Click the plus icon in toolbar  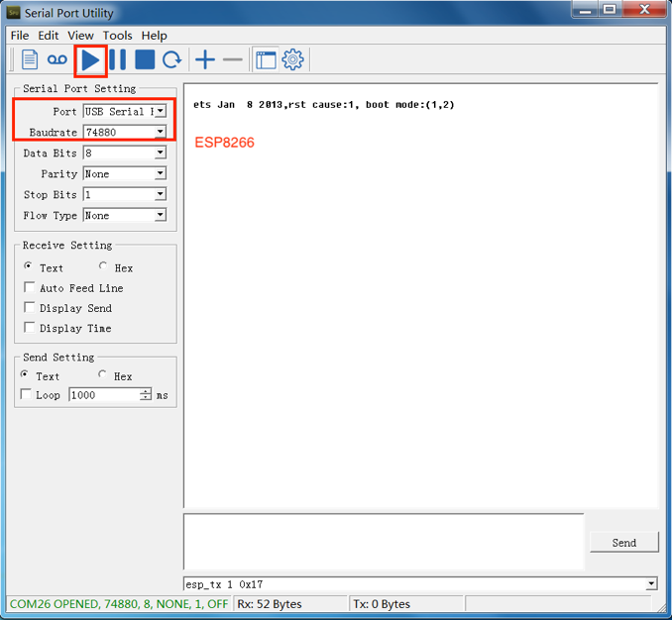(205, 60)
